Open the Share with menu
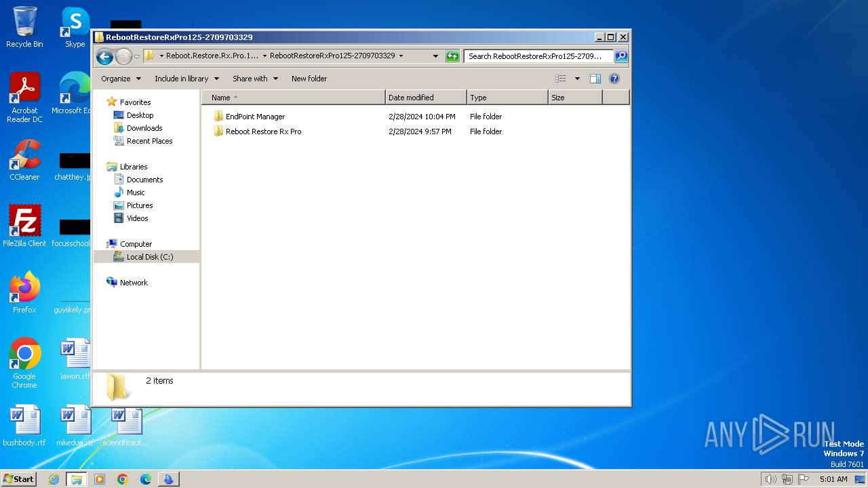Viewport: 868px width, 488px height. click(255, 79)
